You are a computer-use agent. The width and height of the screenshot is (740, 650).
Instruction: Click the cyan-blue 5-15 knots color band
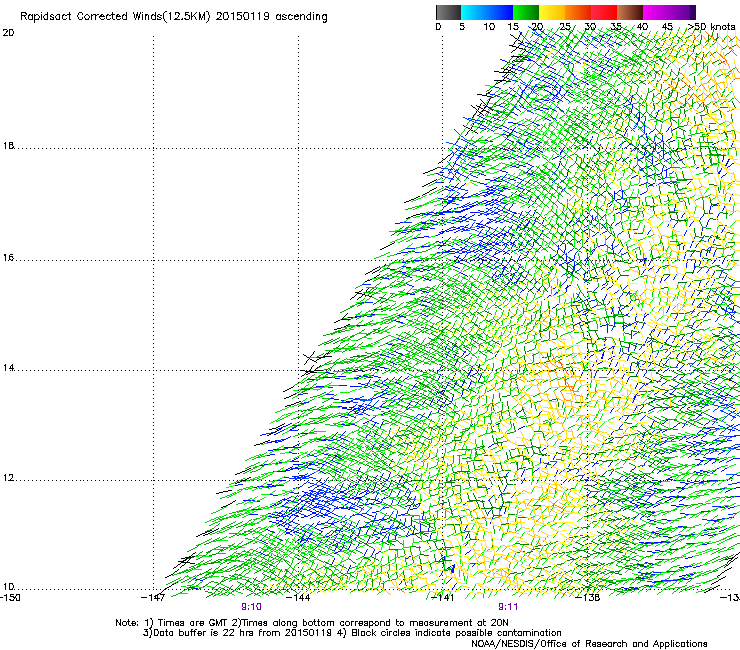point(487,12)
